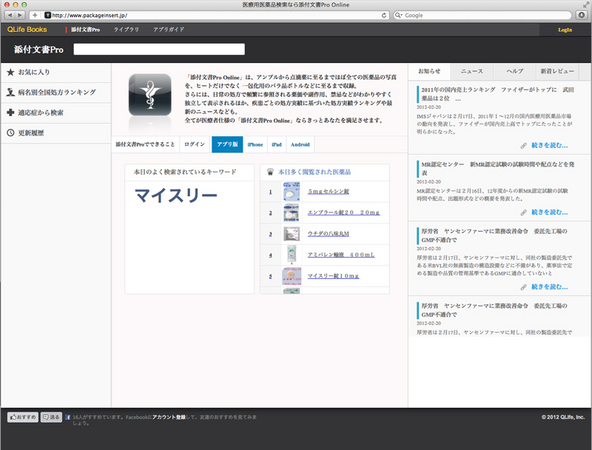
Task: Click the small Facebook logo icon in footer
Action: 68,417
